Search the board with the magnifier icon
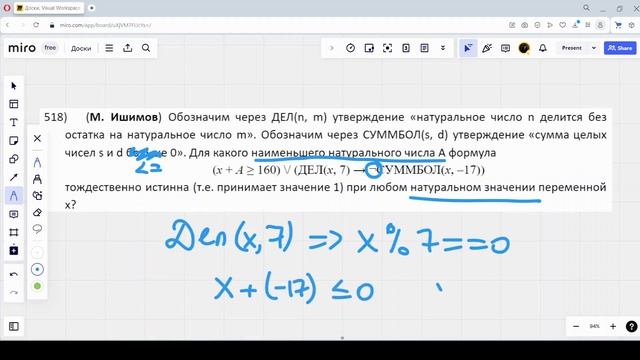640x360 pixels. coord(146,48)
